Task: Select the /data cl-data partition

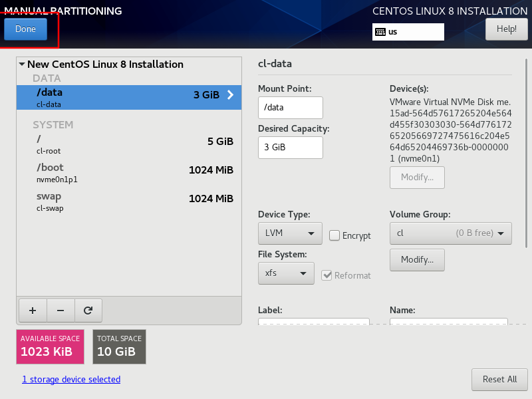Action: click(x=129, y=97)
